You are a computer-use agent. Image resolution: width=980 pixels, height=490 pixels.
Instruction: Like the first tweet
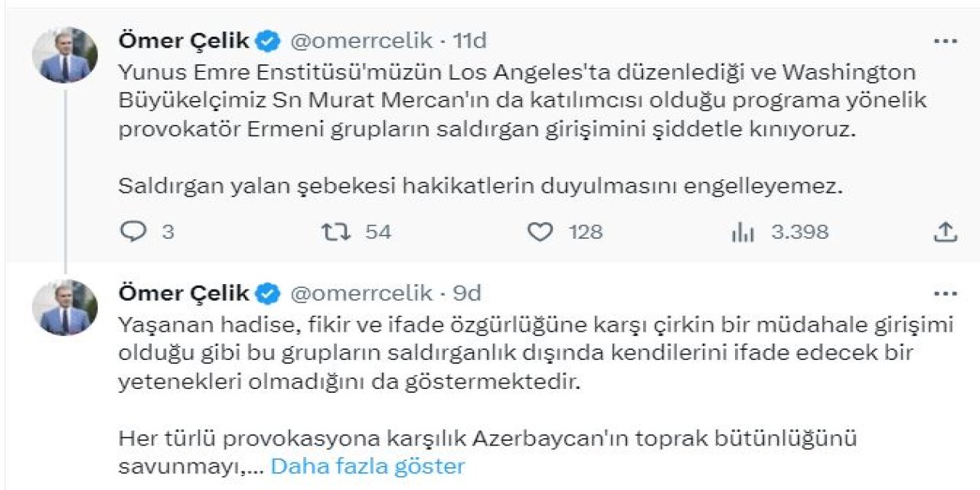(541, 232)
